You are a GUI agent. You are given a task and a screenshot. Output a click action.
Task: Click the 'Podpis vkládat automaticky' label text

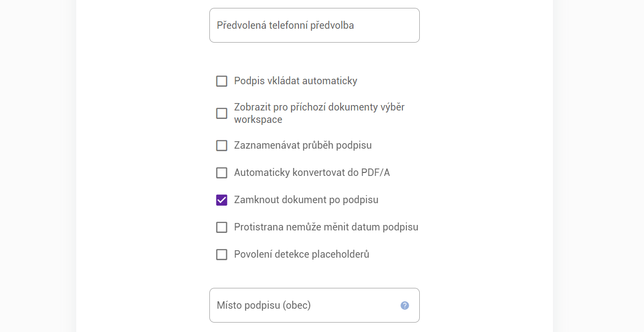(296, 81)
